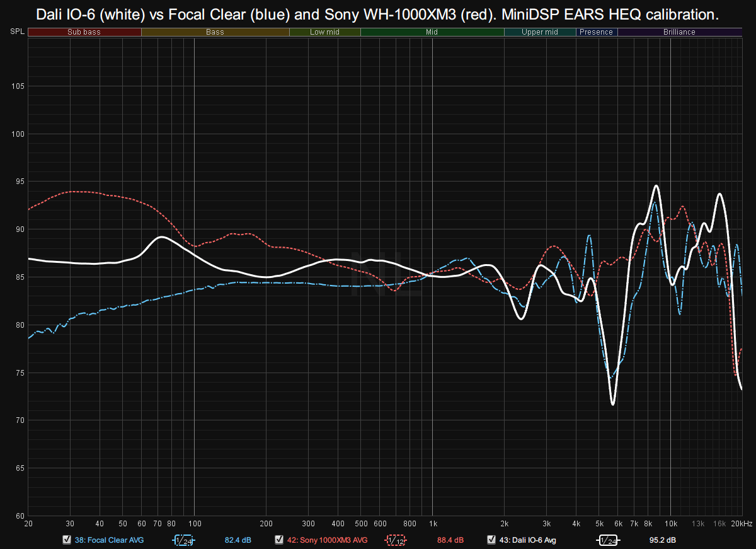Toggle the Dali IO-6 Avg checkbox
Image resolution: width=756 pixels, height=549 pixels.
491,540
